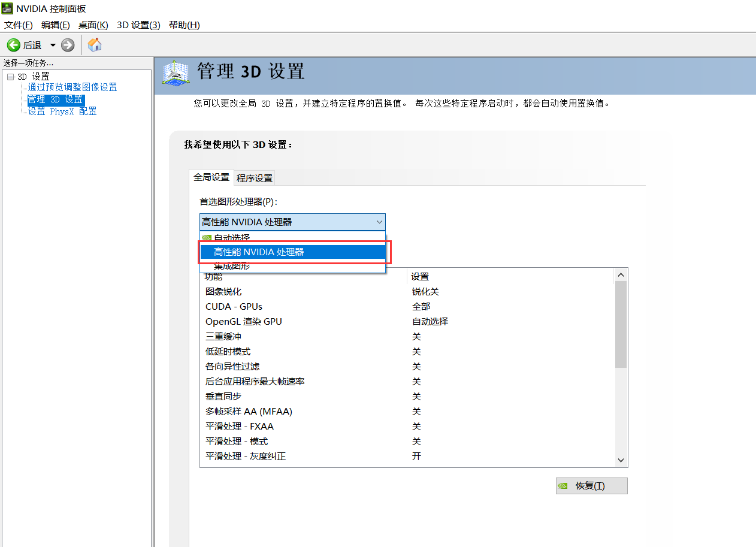Open the 帮助(H) menu
Screen dimensions: 756x547
point(184,25)
